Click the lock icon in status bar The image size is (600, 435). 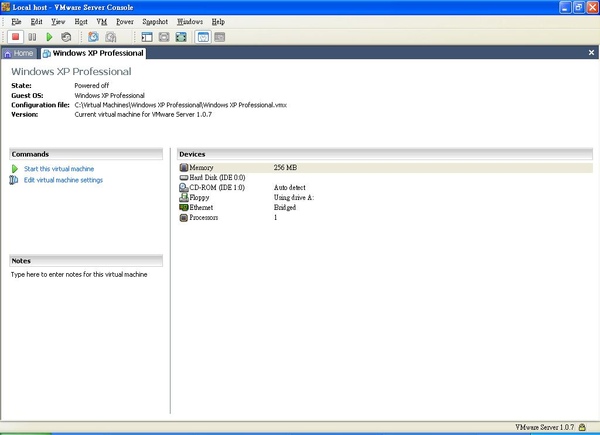(582, 427)
